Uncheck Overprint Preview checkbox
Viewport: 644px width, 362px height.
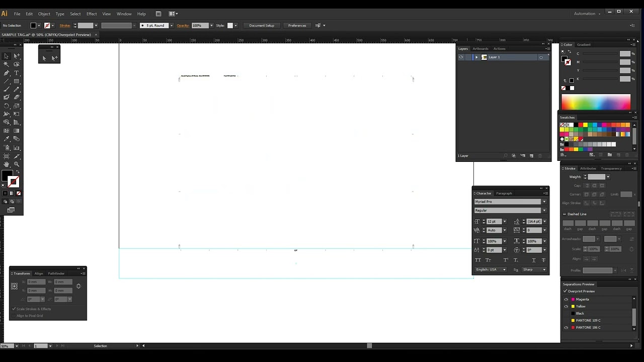pyautogui.click(x=566, y=291)
